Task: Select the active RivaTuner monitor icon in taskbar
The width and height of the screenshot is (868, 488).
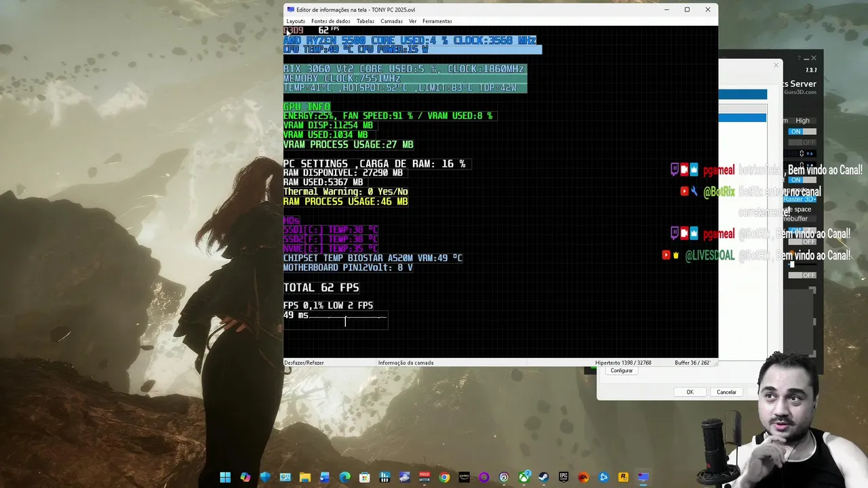Action: [x=644, y=477]
